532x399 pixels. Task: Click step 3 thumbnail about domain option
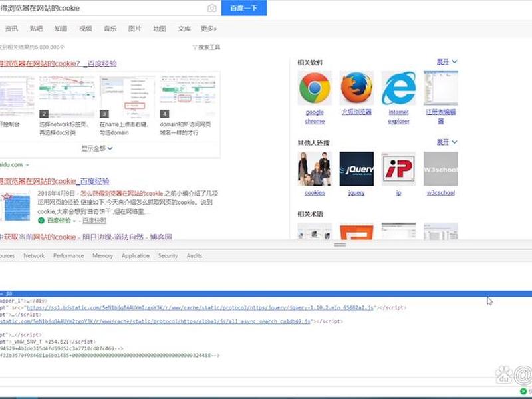click(127, 96)
